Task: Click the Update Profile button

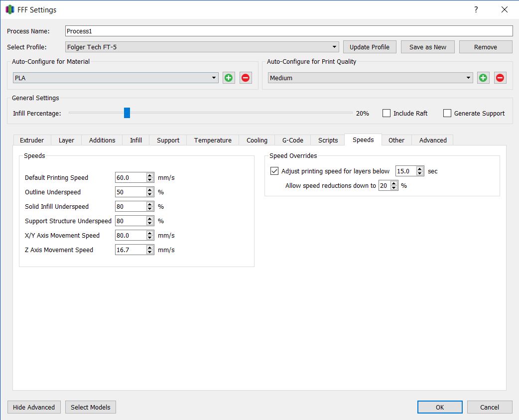Action: pyautogui.click(x=370, y=47)
